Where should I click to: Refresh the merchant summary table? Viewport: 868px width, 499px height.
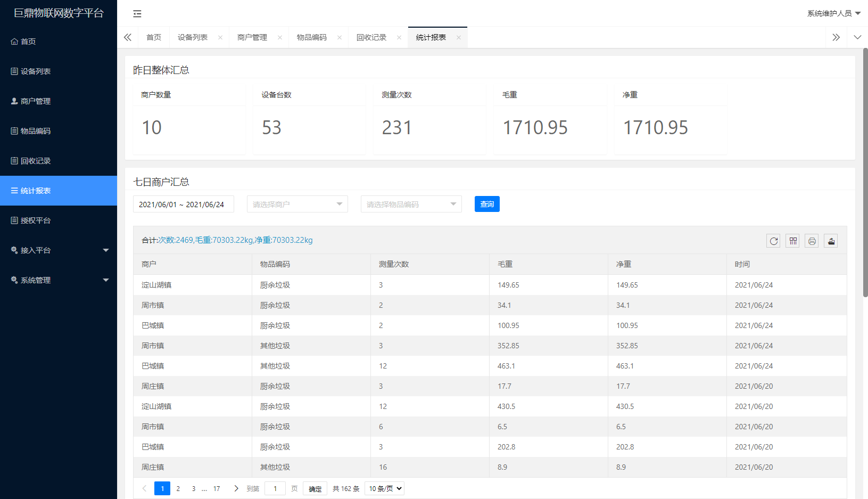coord(773,241)
